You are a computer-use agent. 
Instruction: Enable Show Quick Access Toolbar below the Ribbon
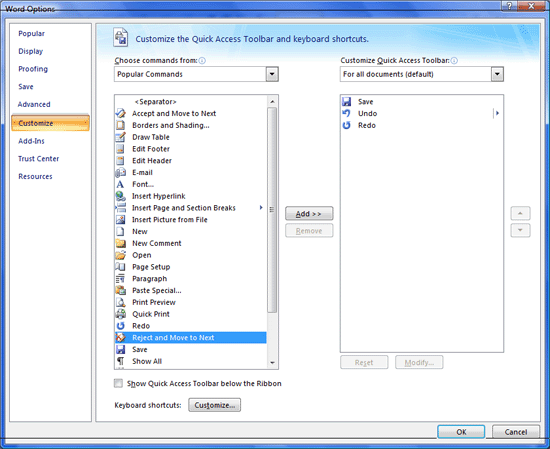coord(119,383)
